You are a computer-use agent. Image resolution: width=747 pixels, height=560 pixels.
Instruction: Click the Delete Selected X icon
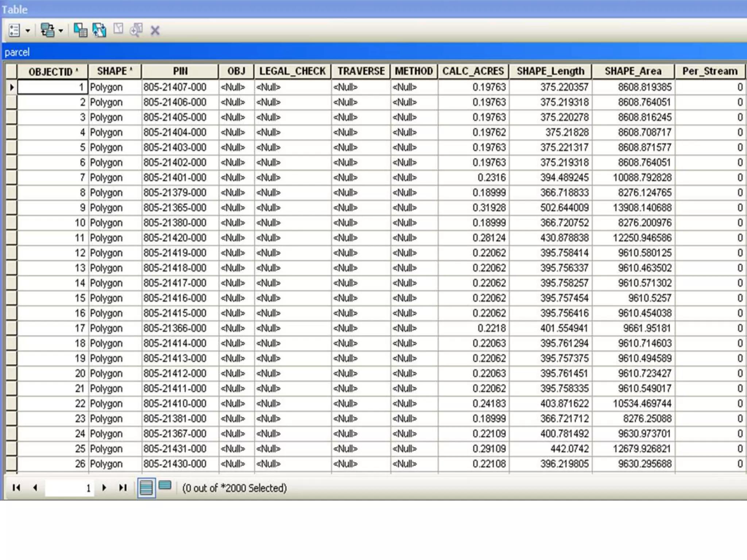tap(155, 31)
